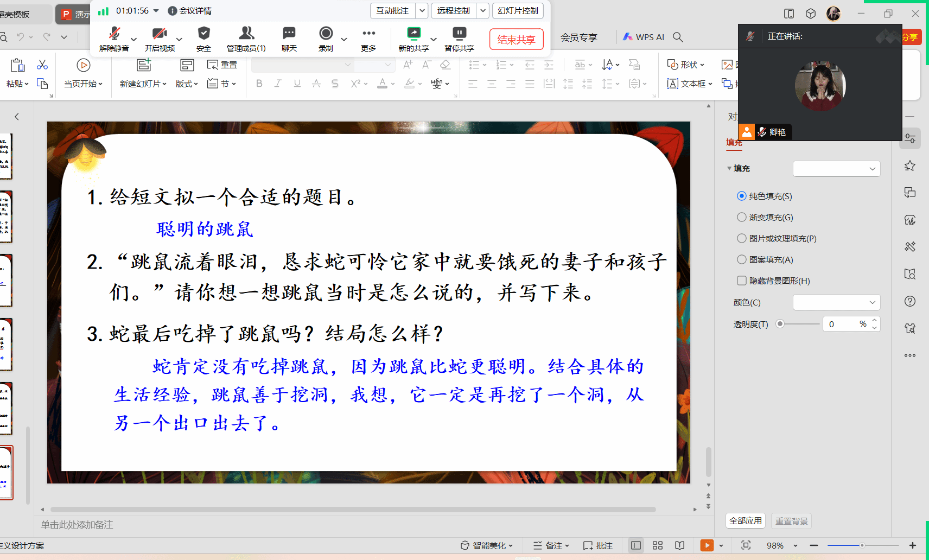Open the chat (聊天) panel
This screenshot has height=560, width=929.
tap(289, 34)
